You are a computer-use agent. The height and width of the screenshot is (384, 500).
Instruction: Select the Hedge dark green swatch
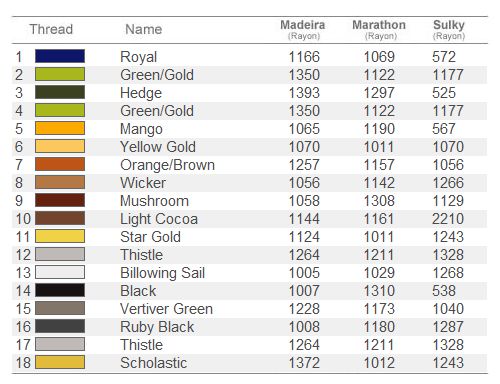60,92
